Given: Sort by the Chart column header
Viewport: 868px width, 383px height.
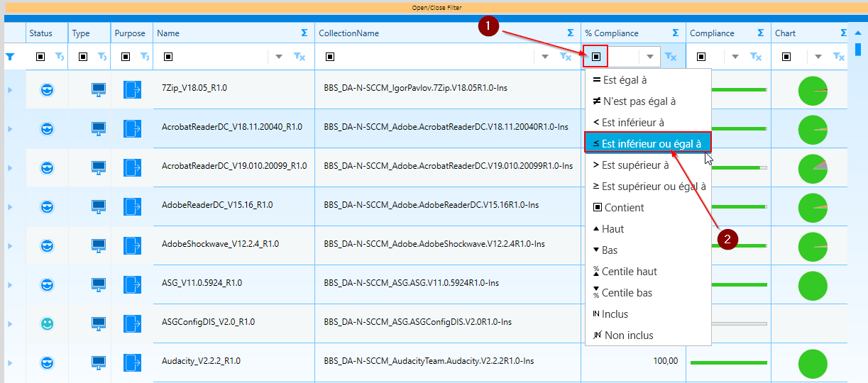Looking at the screenshot, I should 785,33.
